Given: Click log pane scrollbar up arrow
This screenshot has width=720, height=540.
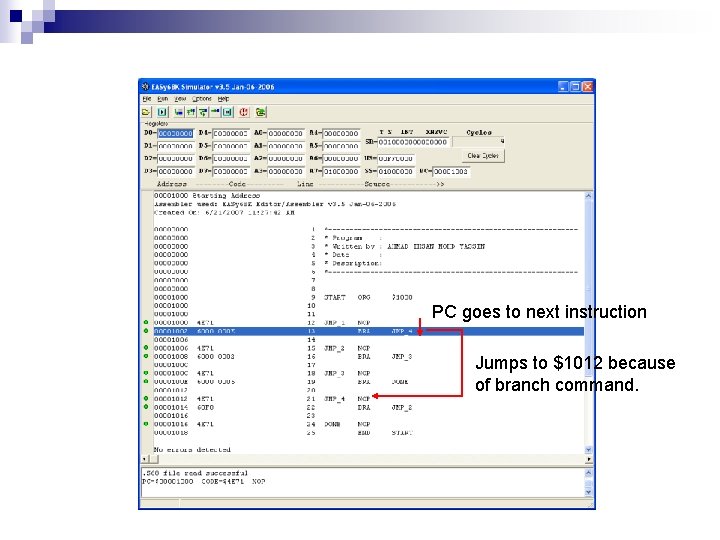Looking at the screenshot, I should pyautogui.click(x=588, y=472).
